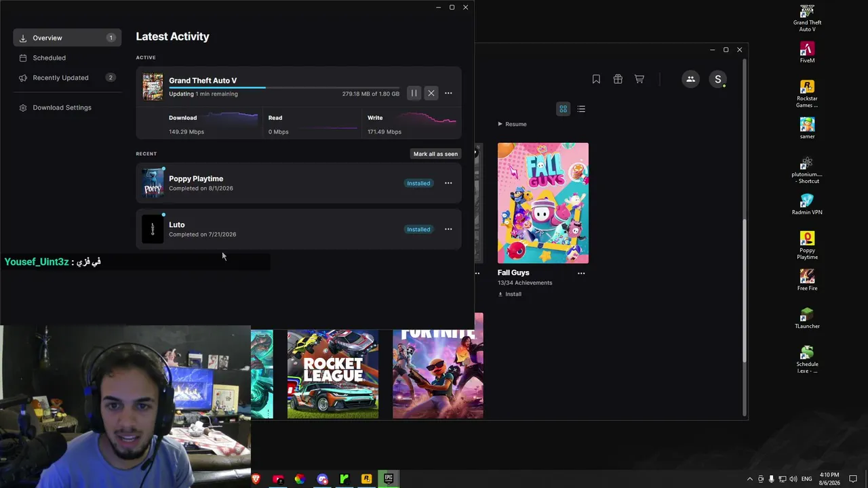Click the Epic library window vertical scrollbar
The width and height of the screenshot is (868, 488).
tap(744, 291)
